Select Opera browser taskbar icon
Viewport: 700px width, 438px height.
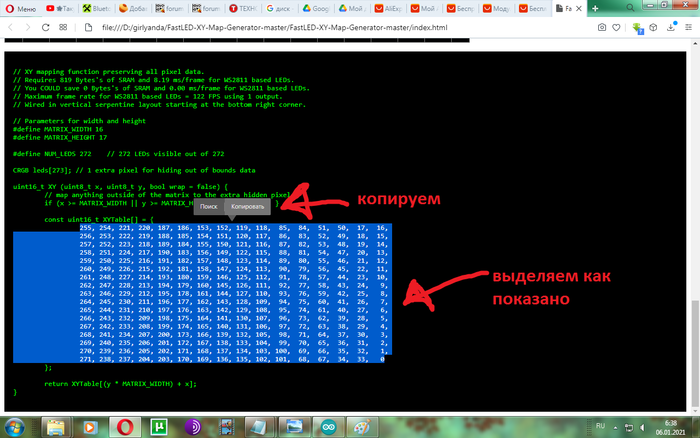point(125,427)
